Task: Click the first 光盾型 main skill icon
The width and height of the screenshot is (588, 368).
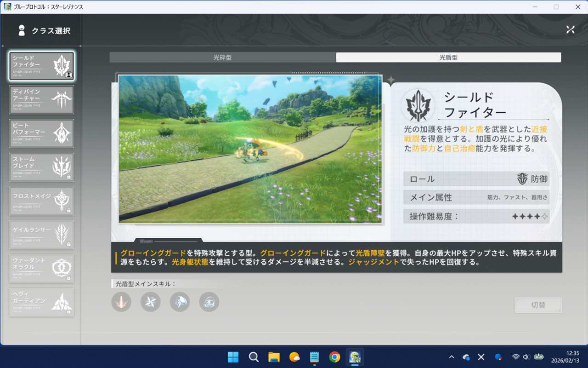Action: [x=121, y=302]
